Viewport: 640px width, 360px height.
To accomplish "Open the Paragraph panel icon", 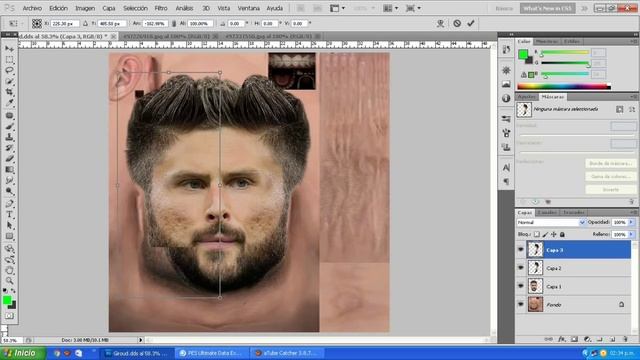I will [x=506, y=182].
